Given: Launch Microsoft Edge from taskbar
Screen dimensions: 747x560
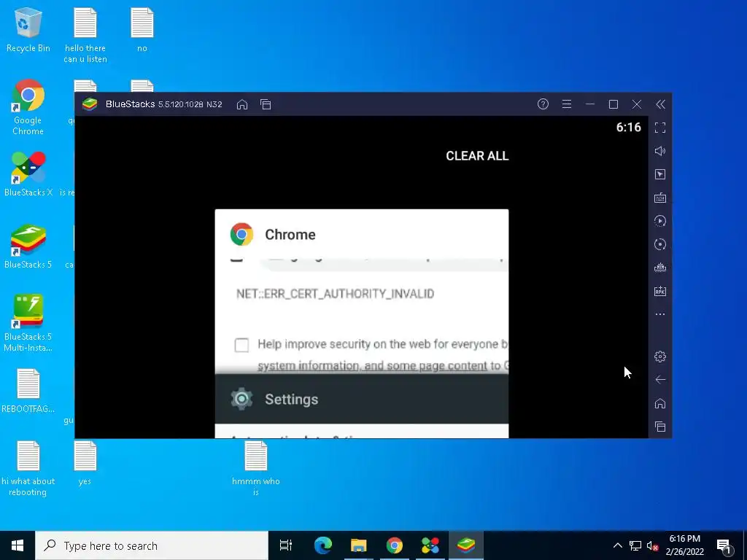Looking at the screenshot, I should click(323, 545).
